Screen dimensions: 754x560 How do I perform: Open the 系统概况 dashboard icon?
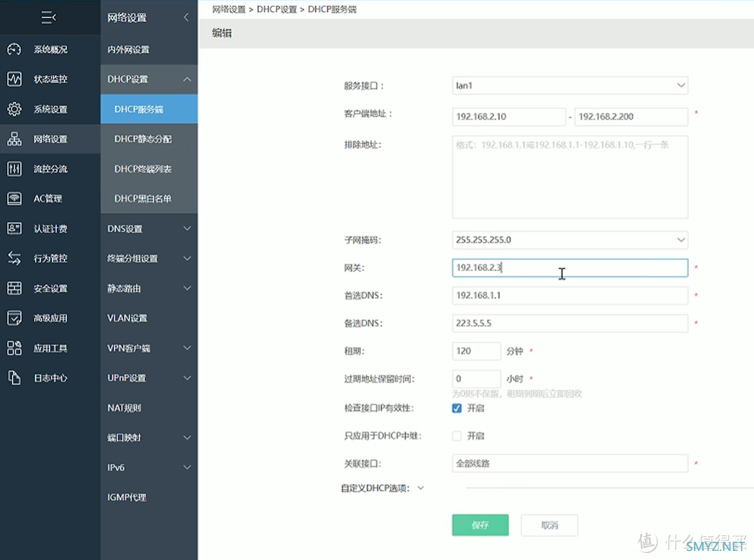click(15, 49)
